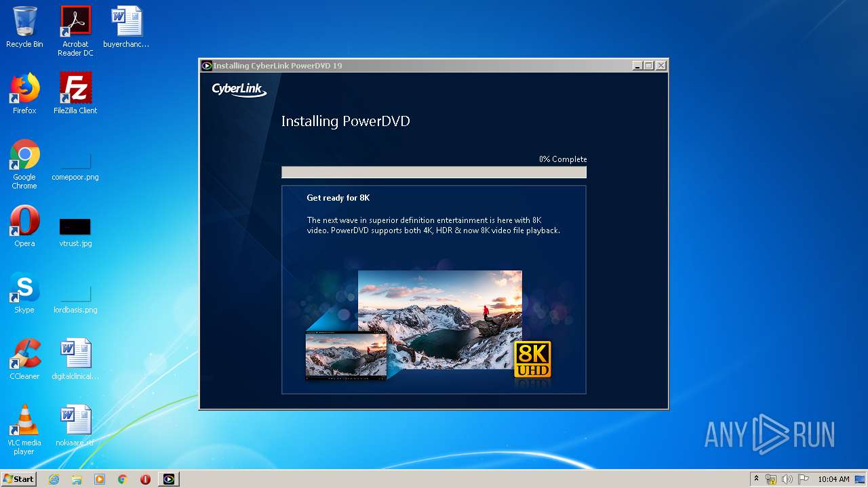Viewport: 868px width, 488px height.
Task: Minimize the PowerDVD installer window
Action: 637,66
